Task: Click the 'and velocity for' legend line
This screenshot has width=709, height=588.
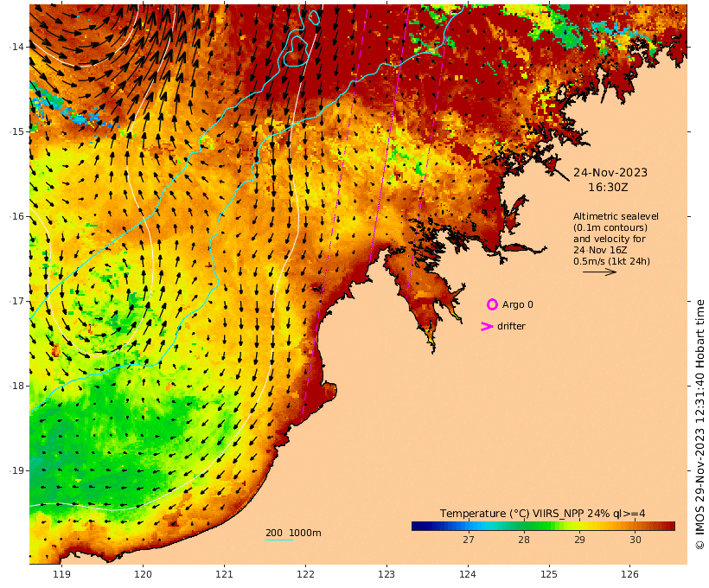Action: point(609,239)
